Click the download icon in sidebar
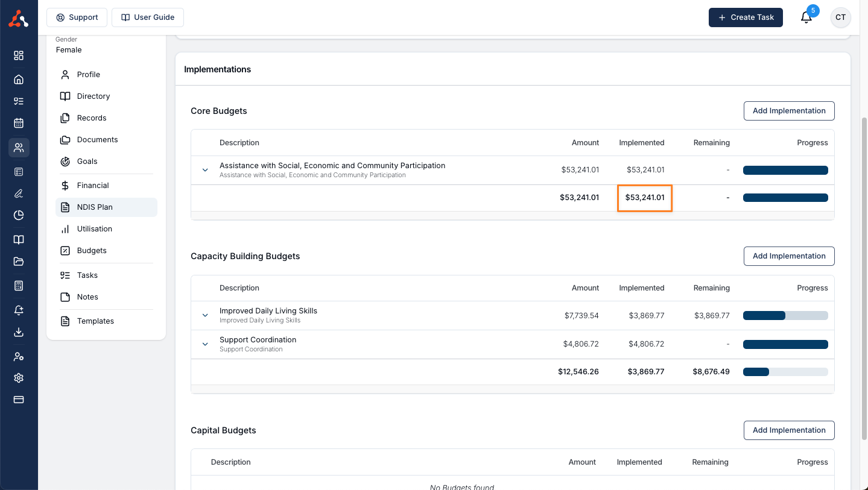868x490 pixels. [19, 332]
